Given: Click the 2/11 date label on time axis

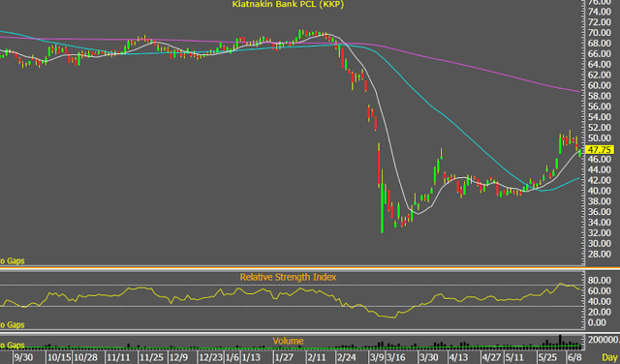Looking at the screenshot, I should click(x=317, y=357).
